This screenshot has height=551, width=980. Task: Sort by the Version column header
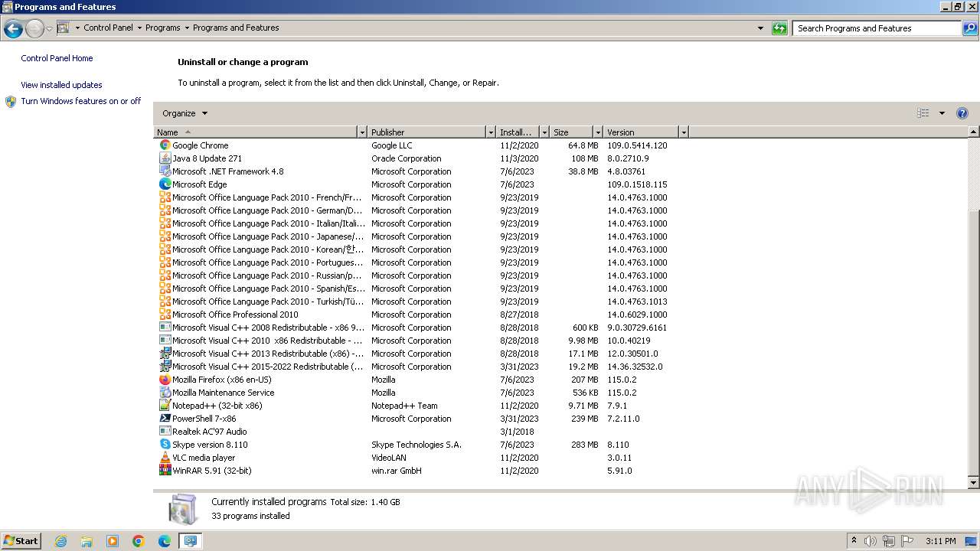pos(642,132)
